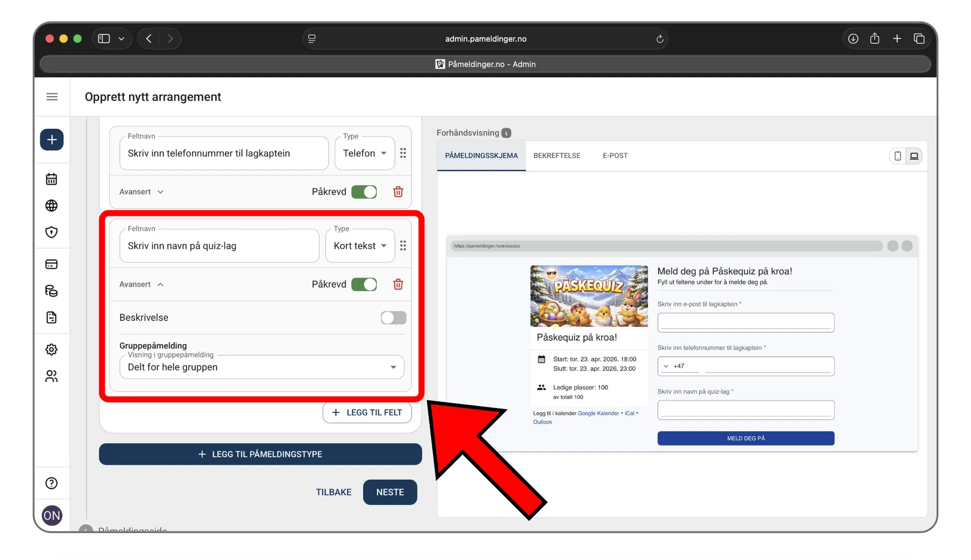Switch to the Bekreftelse tab
Viewport: 971px width, 560px height.
[556, 156]
